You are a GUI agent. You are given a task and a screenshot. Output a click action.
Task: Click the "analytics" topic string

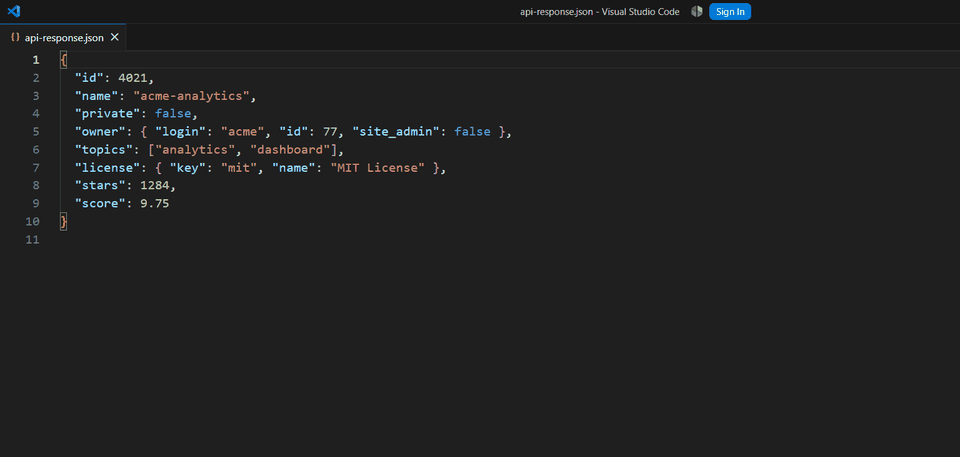coord(195,149)
